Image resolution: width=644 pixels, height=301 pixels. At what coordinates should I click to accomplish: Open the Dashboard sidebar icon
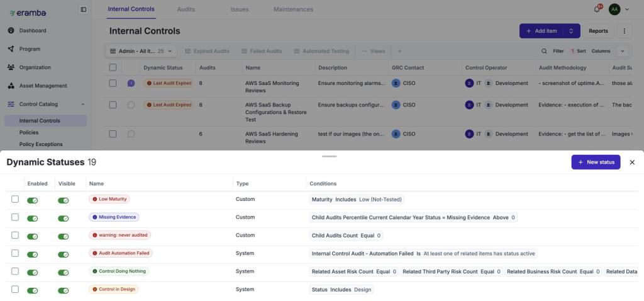11,30
